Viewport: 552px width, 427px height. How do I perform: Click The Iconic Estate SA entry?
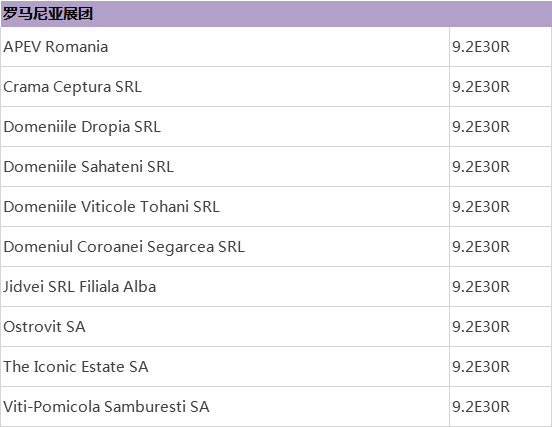pyautogui.click(x=76, y=367)
